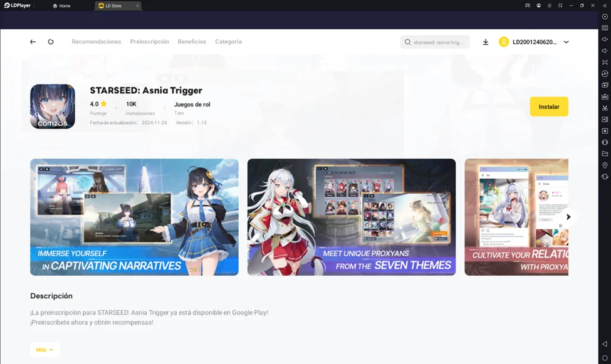The width and height of the screenshot is (611, 364).
Task: Refresh the LD Store page
Action: coord(51,42)
